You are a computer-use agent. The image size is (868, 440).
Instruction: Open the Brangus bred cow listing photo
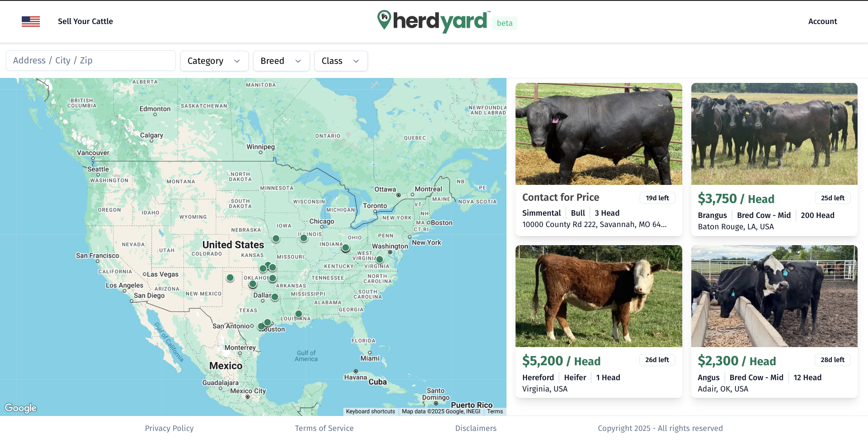coord(774,134)
